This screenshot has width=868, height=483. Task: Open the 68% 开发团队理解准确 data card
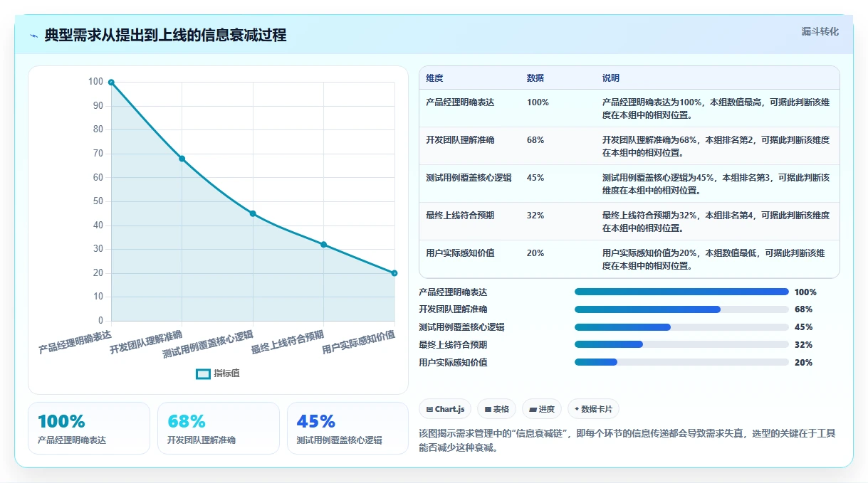click(219, 428)
